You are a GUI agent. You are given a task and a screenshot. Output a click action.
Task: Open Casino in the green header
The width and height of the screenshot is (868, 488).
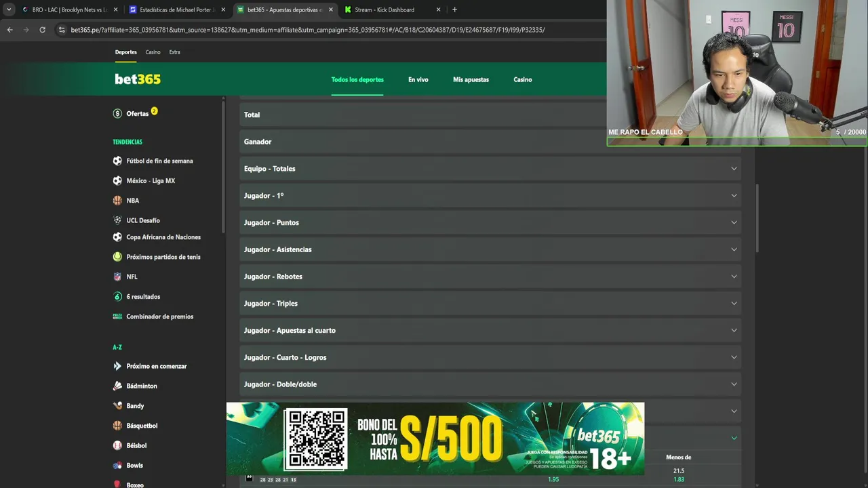[x=523, y=79]
